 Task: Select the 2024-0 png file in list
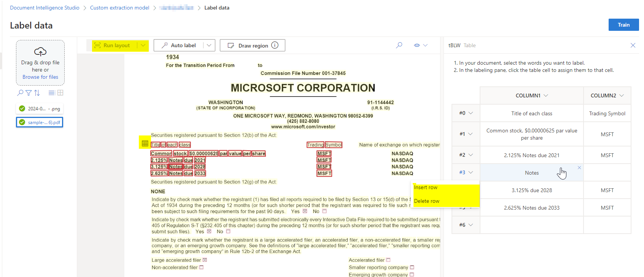(x=40, y=109)
